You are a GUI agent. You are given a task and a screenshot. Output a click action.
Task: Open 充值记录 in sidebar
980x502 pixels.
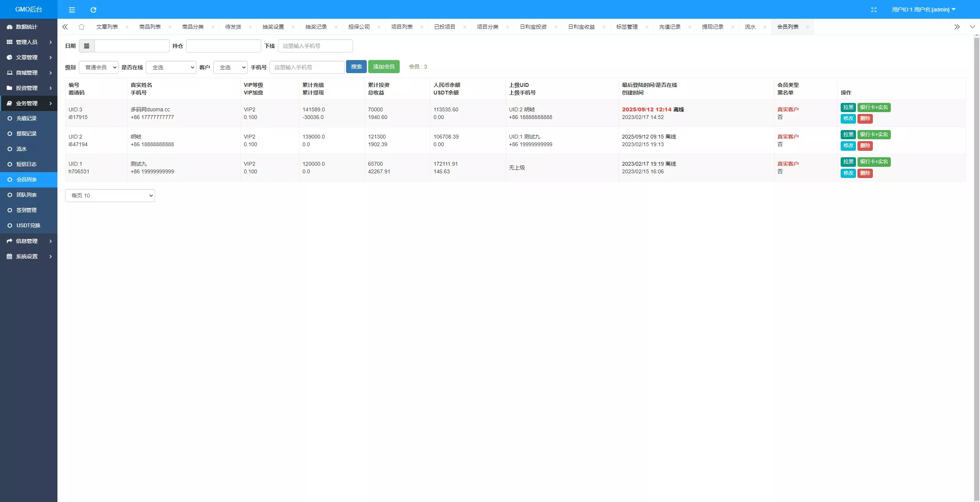[29, 118]
